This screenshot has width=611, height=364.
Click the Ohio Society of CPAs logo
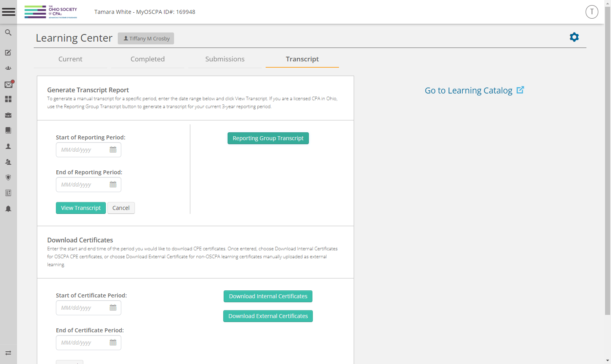coord(51,12)
